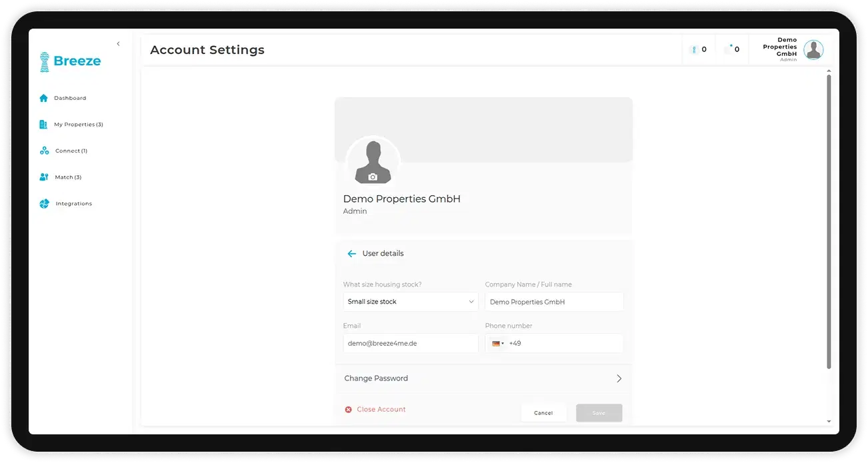Click the camera icon on profile picture

point(373,177)
